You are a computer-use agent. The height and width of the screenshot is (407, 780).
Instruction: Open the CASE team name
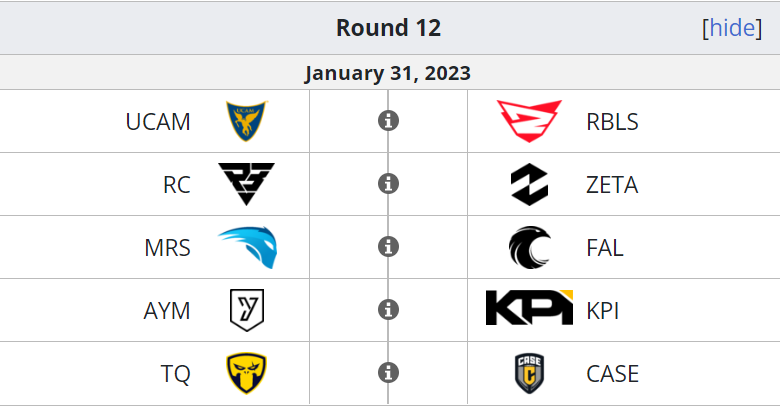tap(612, 374)
